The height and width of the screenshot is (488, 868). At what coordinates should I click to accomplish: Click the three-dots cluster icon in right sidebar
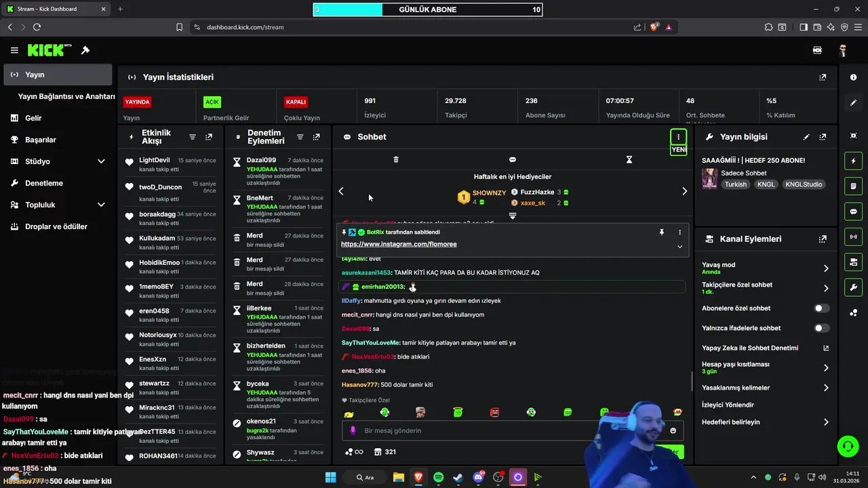tap(853, 312)
